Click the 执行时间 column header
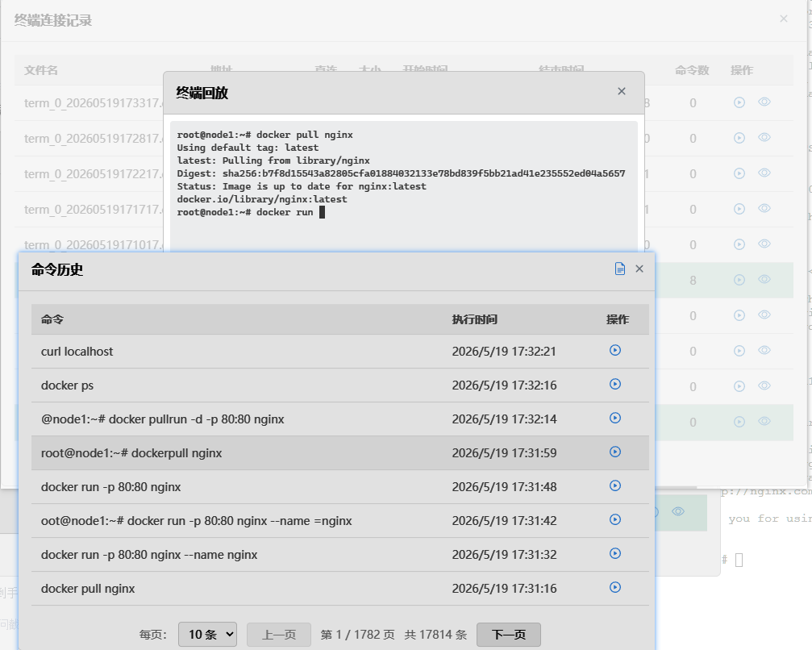 pos(474,319)
